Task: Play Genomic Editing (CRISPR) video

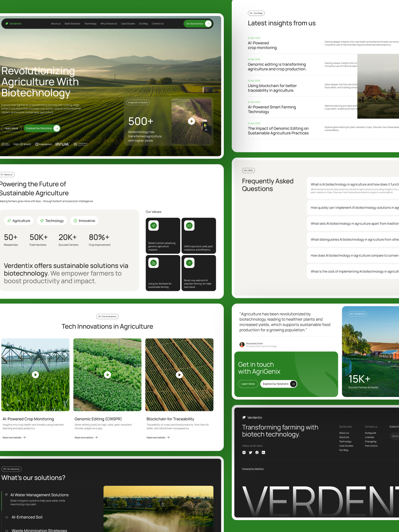Action: tap(107, 375)
